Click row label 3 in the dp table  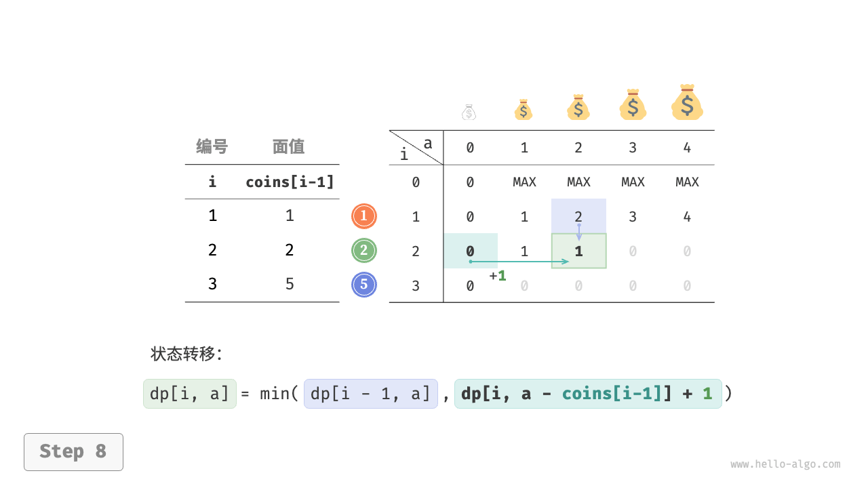[x=416, y=286]
